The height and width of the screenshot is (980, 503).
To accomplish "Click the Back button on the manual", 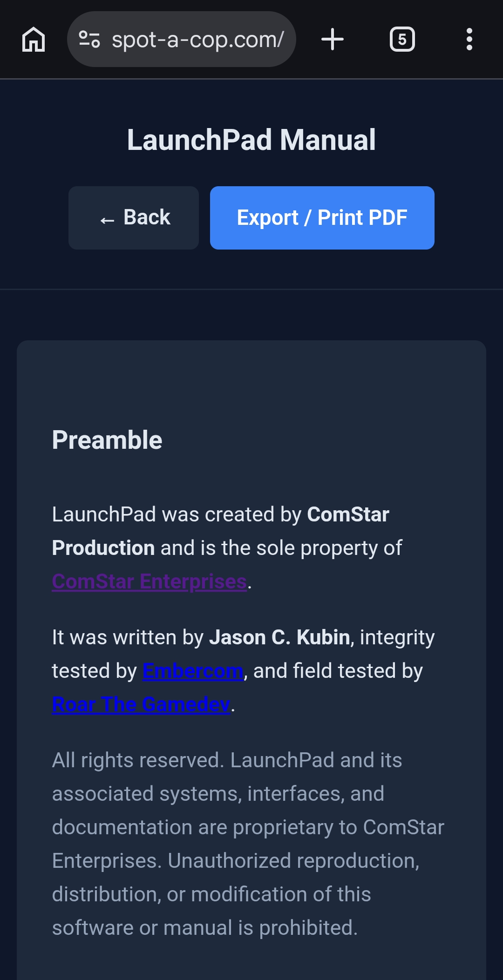I will point(133,217).
